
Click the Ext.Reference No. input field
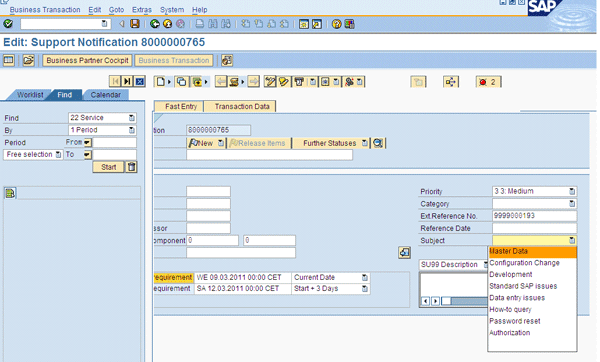click(534, 215)
